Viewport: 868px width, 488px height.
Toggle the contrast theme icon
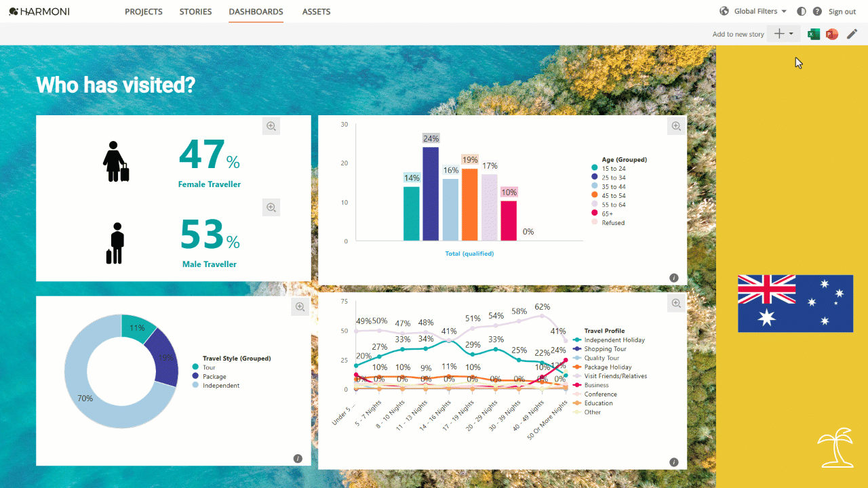[x=802, y=12]
